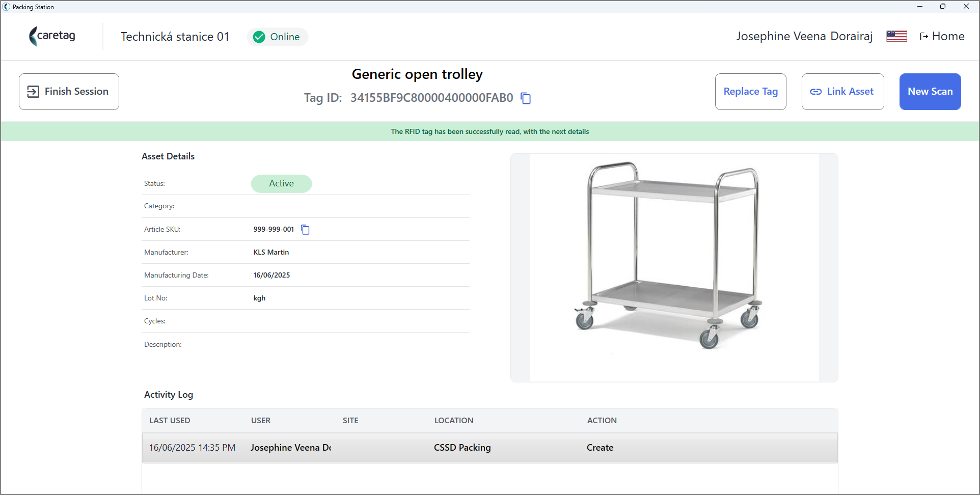Click the Packing Station title bar icon
The width and height of the screenshot is (980, 495).
click(x=6, y=7)
